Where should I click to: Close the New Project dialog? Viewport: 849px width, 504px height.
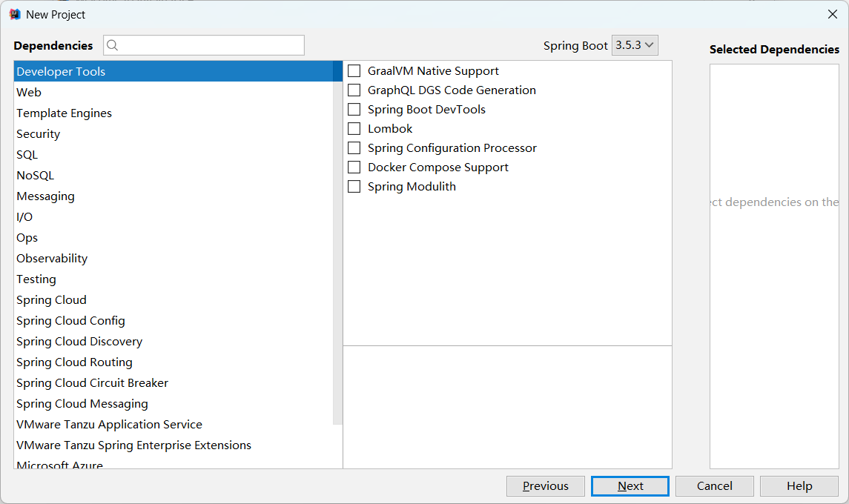coord(832,15)
